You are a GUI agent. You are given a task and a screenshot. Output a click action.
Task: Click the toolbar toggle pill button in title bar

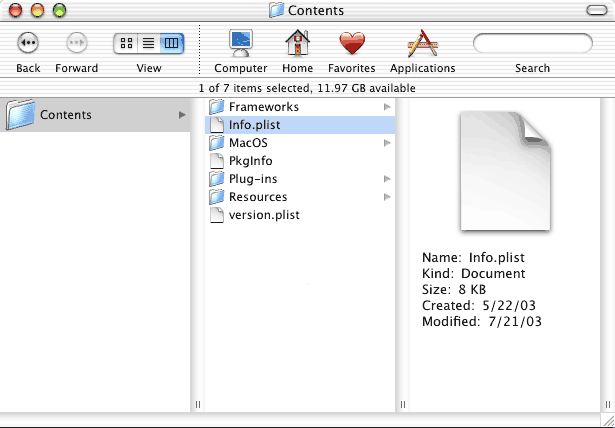coord(598,11)
